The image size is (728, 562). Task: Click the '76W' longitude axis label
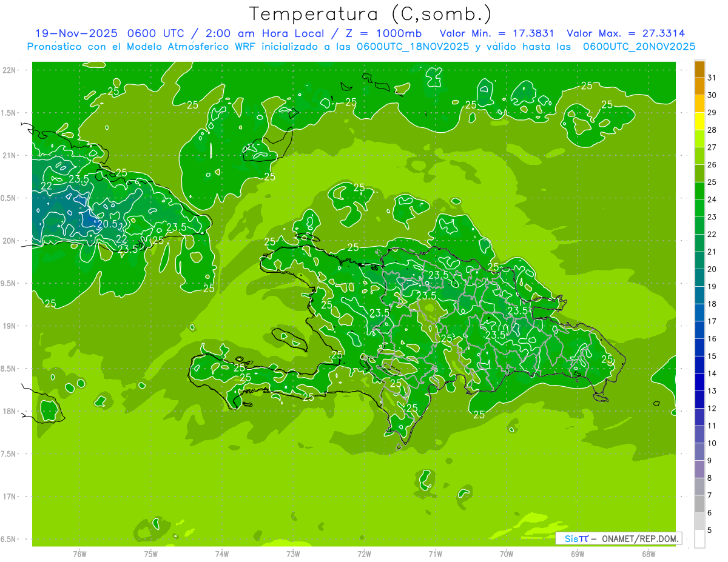click(79, 554)
